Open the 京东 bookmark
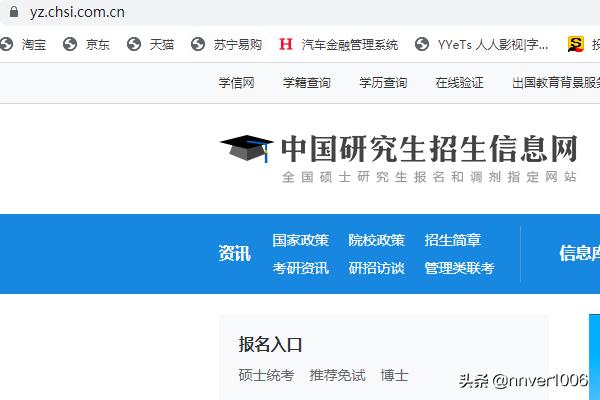 click(98, 45)
